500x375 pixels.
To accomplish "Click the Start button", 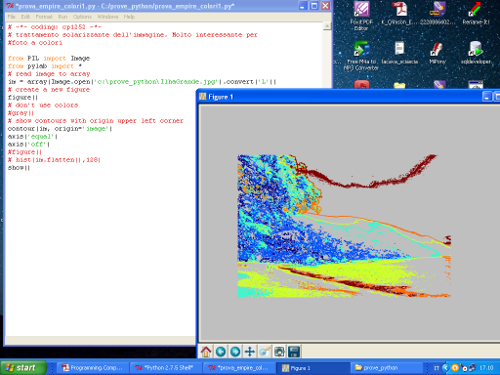I will coord(23,368).
